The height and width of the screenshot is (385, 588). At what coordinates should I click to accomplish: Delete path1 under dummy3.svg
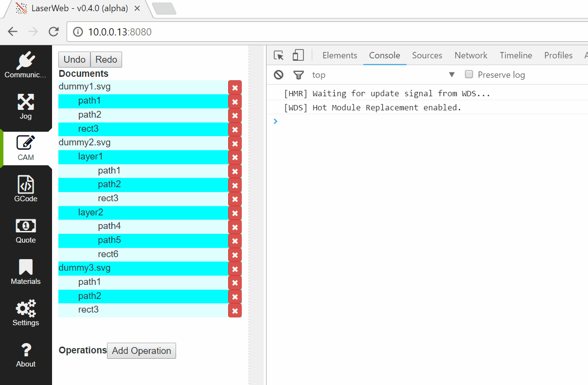click(235, 283)
